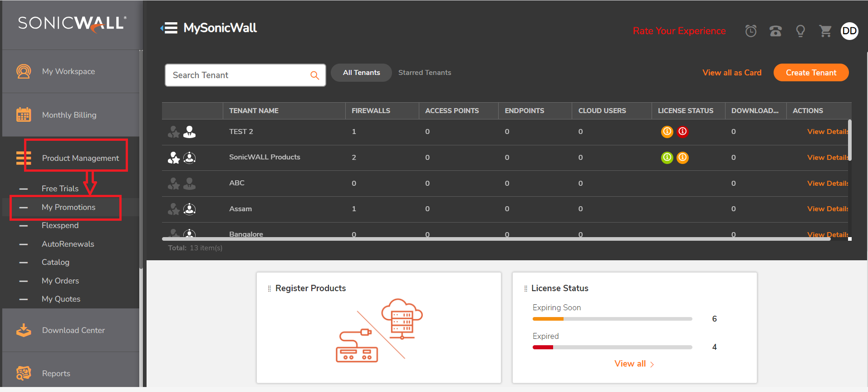The height and width of the screenshot is (392, 868).
Task: Click the My Workspace sidebar icon
Action: tap(24, 71)
